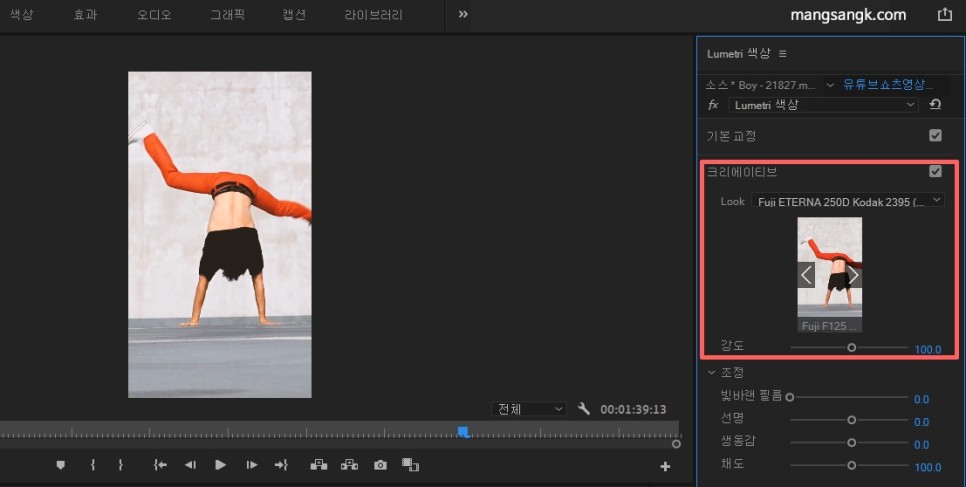Open monitor settings wrench icon
Image resolution: width=966 pixels, height=487 pixels.
coord(583,408)
